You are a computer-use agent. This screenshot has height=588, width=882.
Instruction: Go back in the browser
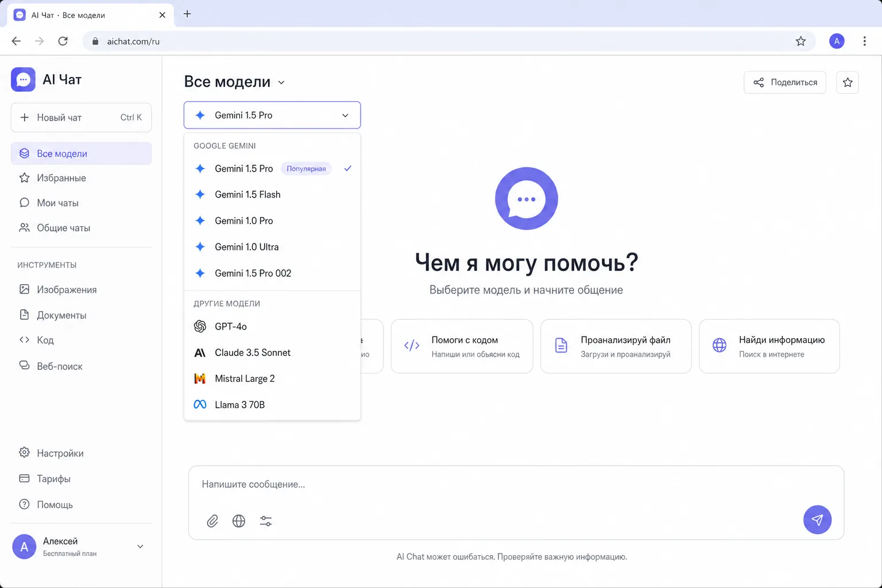pos(16,41)
